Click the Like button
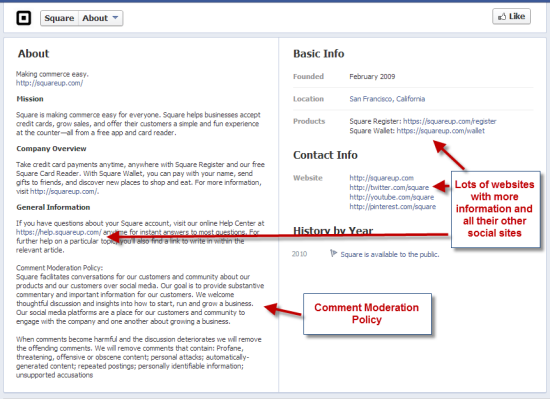 [511, 16]
